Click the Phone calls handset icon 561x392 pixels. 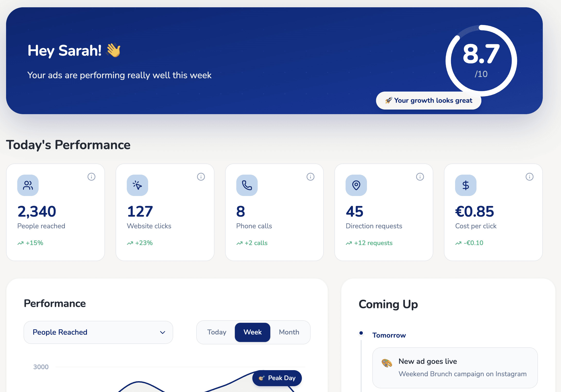246,185
